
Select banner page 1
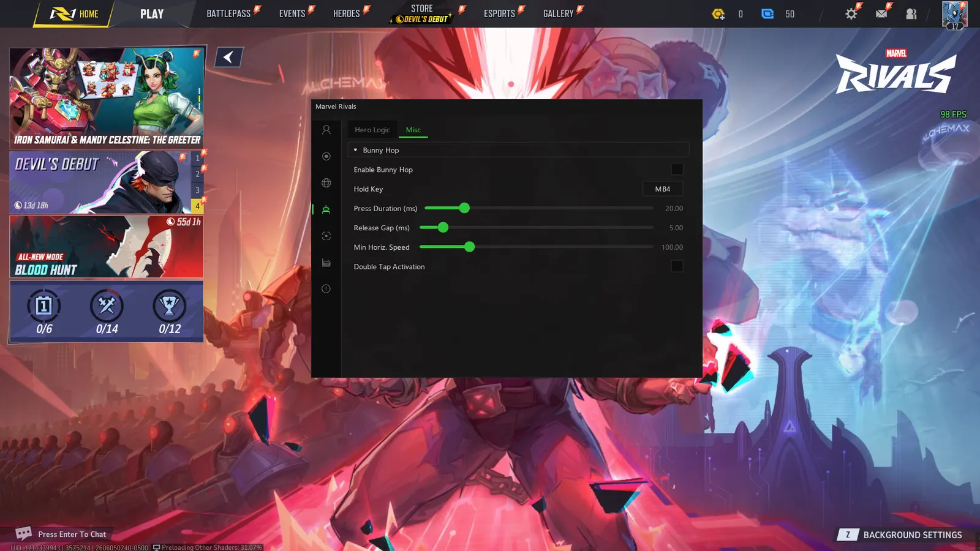(x=197, y=158)
